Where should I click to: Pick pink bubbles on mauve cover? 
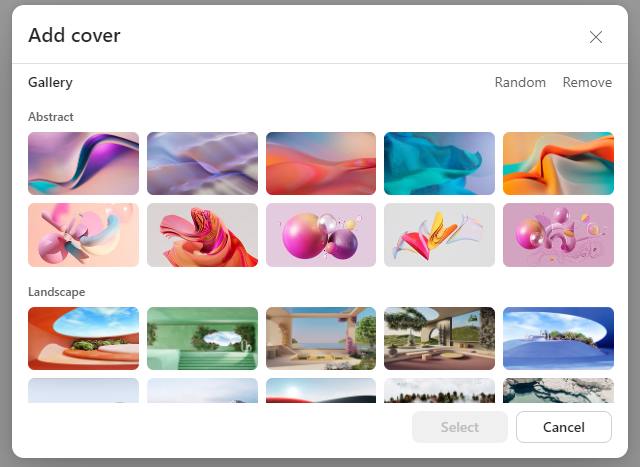(558, 235)
